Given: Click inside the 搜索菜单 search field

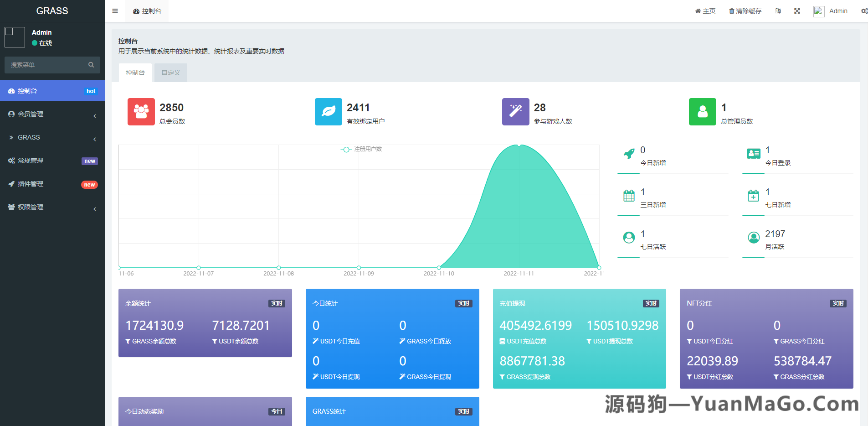Looking at the screenshot, I should (x=46, y=65).
